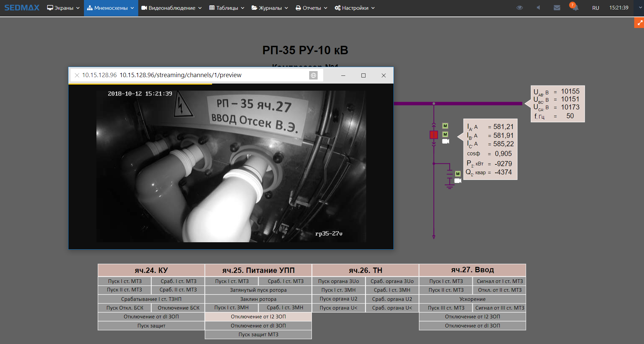Open the envelope messages icon
The width and height of the screenshot is (644, 344).
tap(557, 8)
